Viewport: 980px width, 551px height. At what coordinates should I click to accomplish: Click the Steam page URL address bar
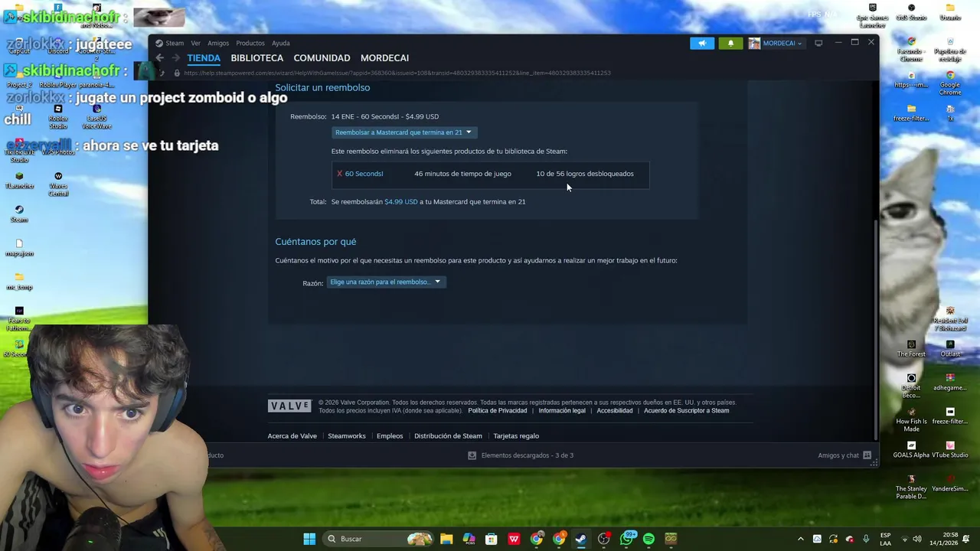click(x=397, y=73)
